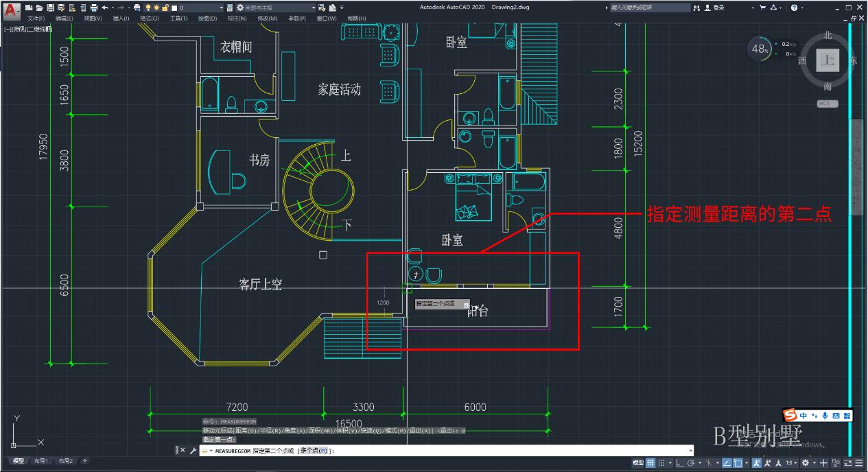The image size is (868, 472).
Task: Expand the snap mode dropdown arrow
Action: 670,461
